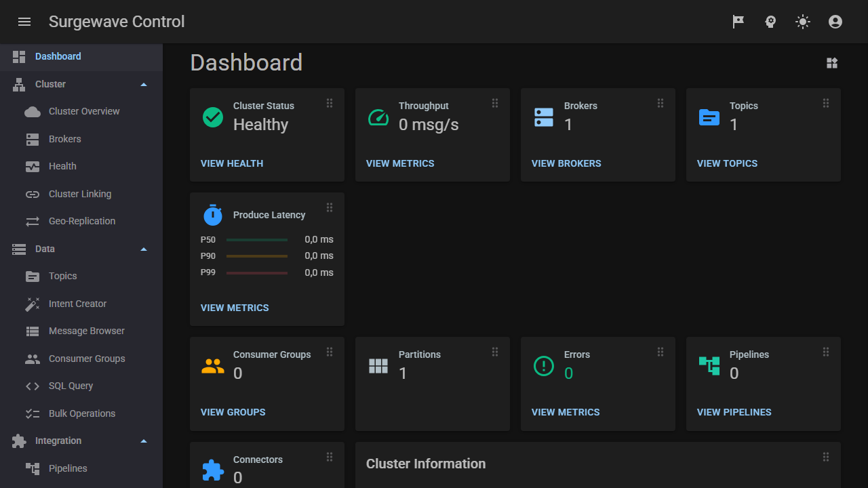Click the blue Connectors puzzle icon
Image resolution: width=868 pixels, height=488 pixels.
pyautogui.click(x=213, y=470)
